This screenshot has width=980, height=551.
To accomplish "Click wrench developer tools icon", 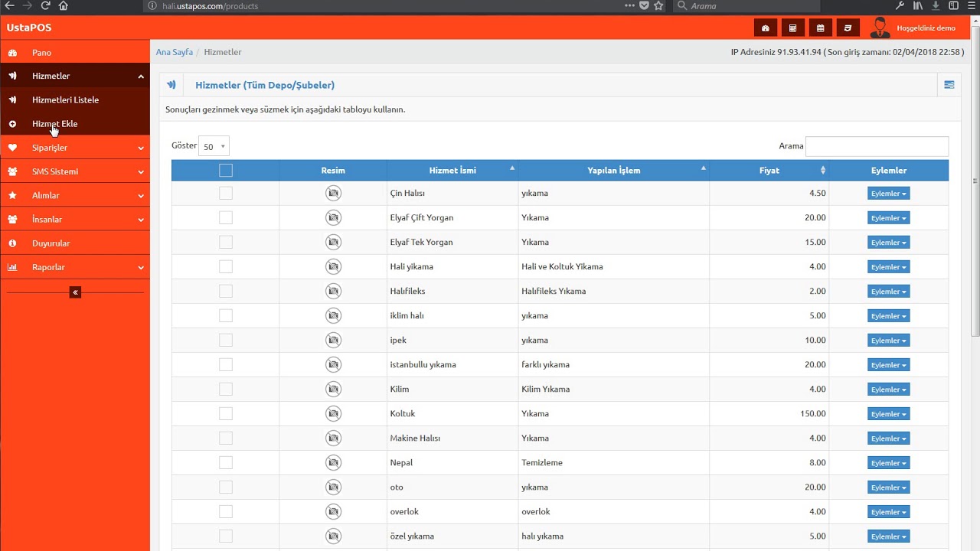I will point(901,5).
